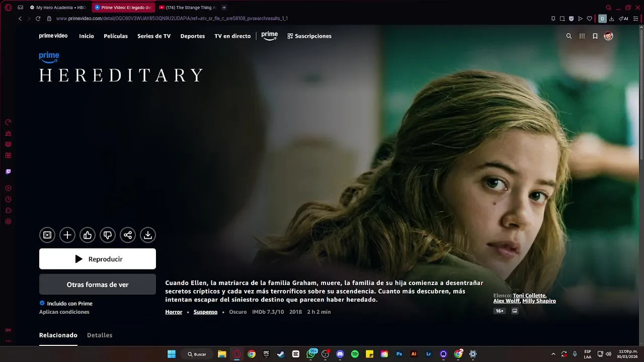
Task: Open GX Corner icon in Opera sidebar bottom
Action: pos(8,330)
